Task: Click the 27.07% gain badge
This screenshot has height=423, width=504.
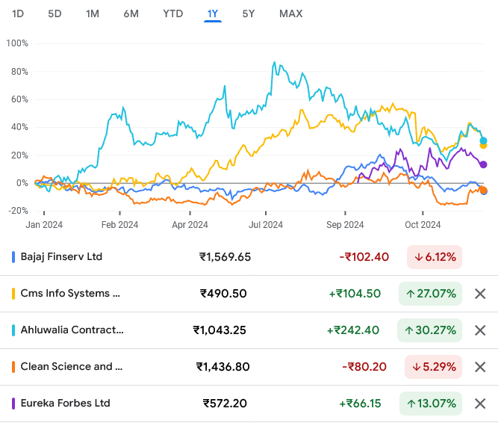Action: coord(430,294)
